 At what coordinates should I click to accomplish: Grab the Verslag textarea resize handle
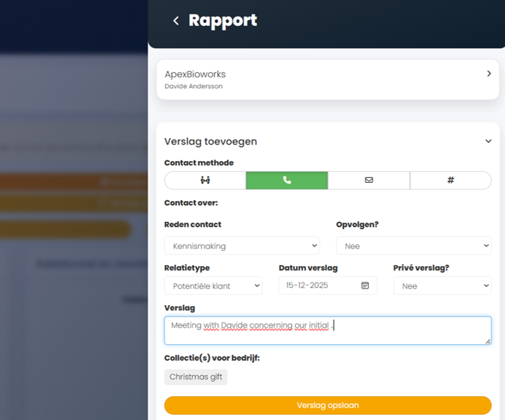coord(488,341)
